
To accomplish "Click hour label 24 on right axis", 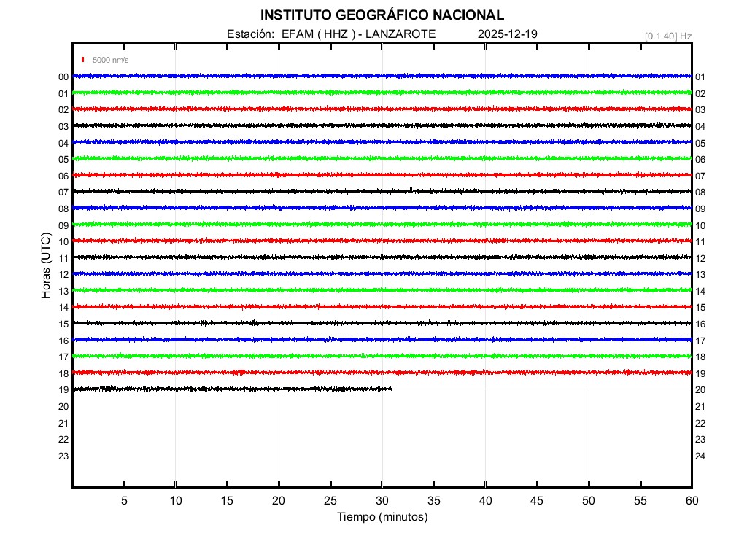I will tap(700, 456).
